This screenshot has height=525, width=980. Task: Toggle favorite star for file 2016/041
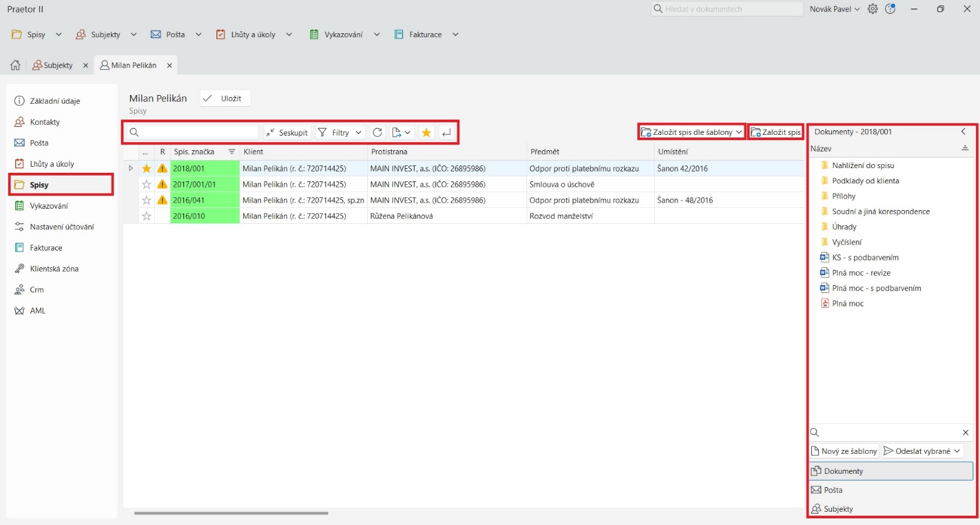[x=147, y=200]
